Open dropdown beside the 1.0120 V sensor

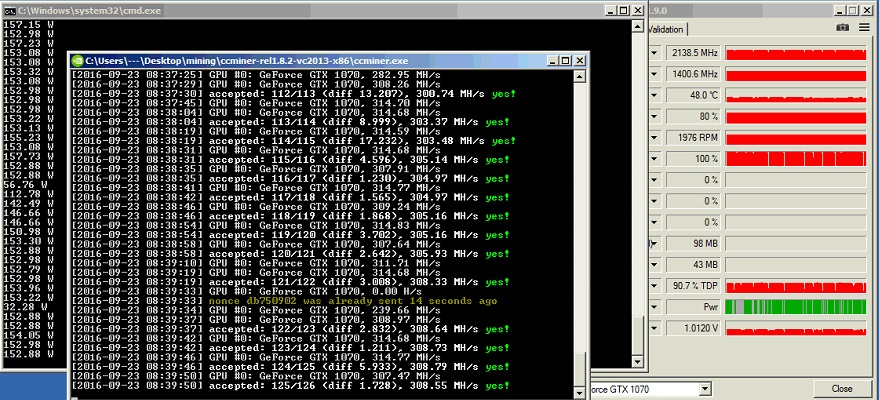[654, 328]
